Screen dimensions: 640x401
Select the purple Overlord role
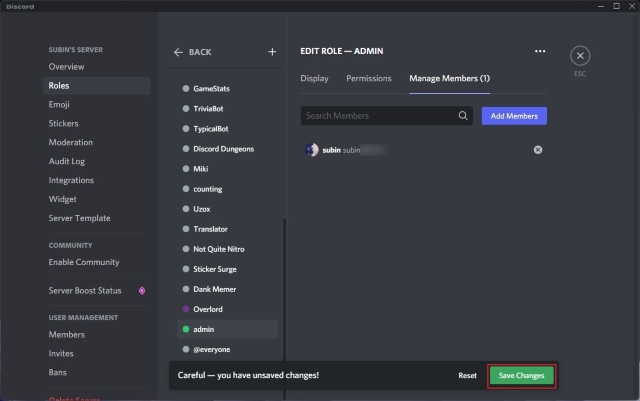pyautogui.click(x=227, y=309)
